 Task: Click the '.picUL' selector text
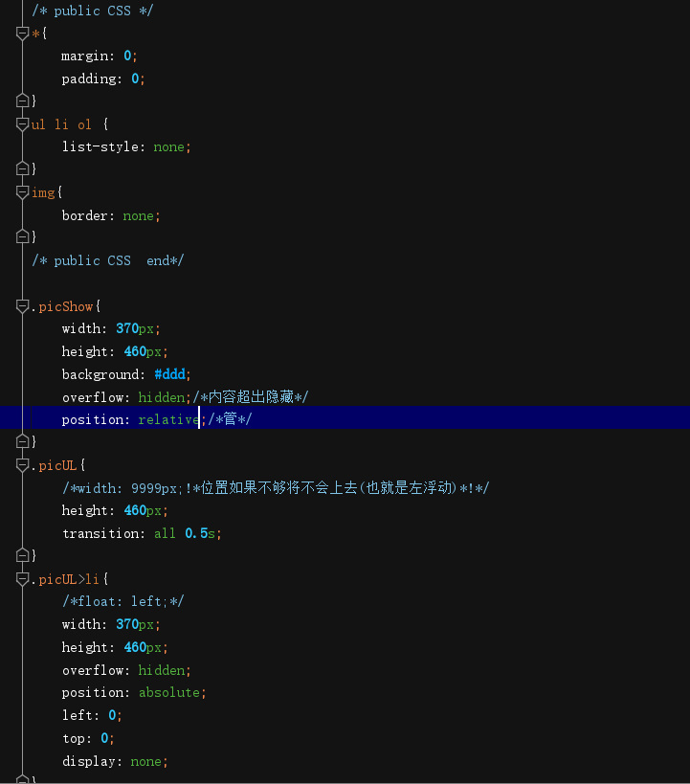[54, 465]
